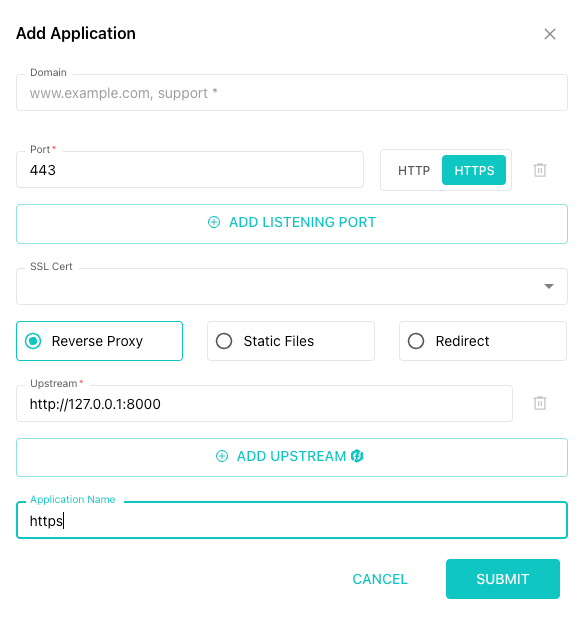Click the Add Upstream button
Viewport: 580px width, 620px height.
tap(292, 457)
